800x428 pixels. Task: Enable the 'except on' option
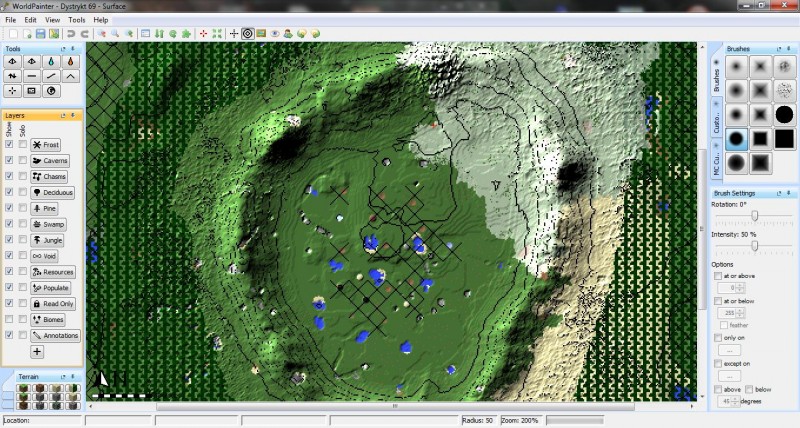[718, 364]
